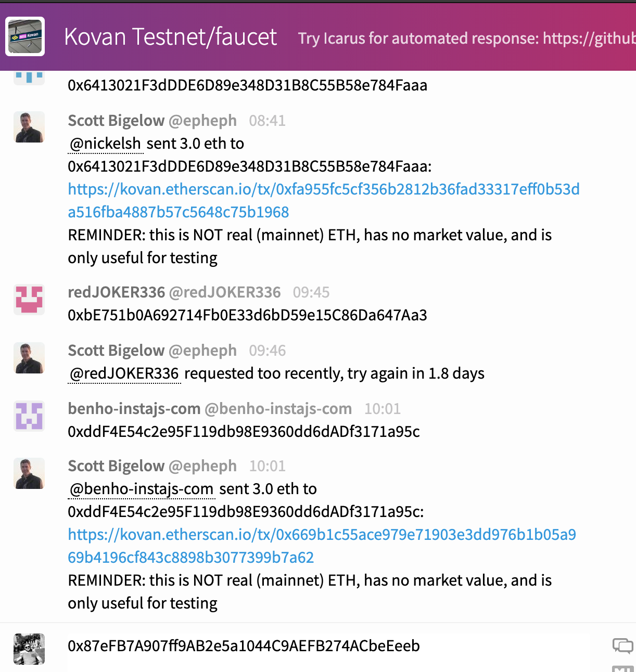Click your own avatar beside the chat input
The width and height of the screenshot is (636, 672).
click(x=29, y=649)
